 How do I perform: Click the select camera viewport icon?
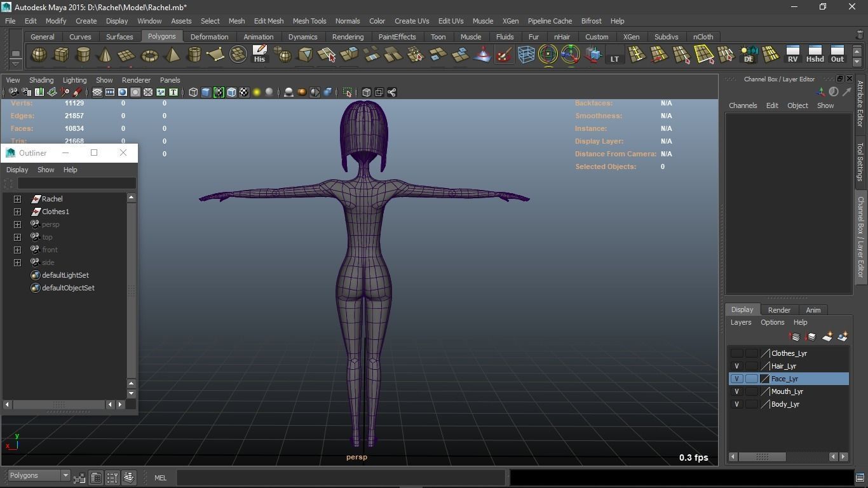click(13, 92)
